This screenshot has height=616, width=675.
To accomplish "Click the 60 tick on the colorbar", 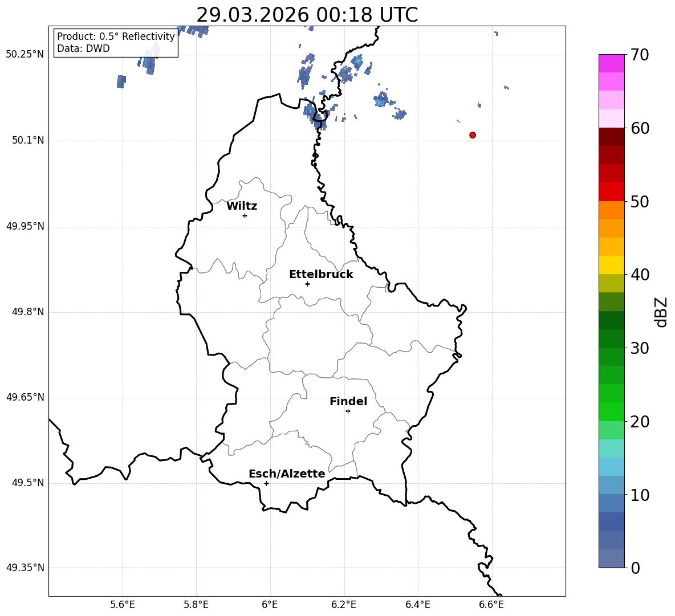I will pos(640,128).
